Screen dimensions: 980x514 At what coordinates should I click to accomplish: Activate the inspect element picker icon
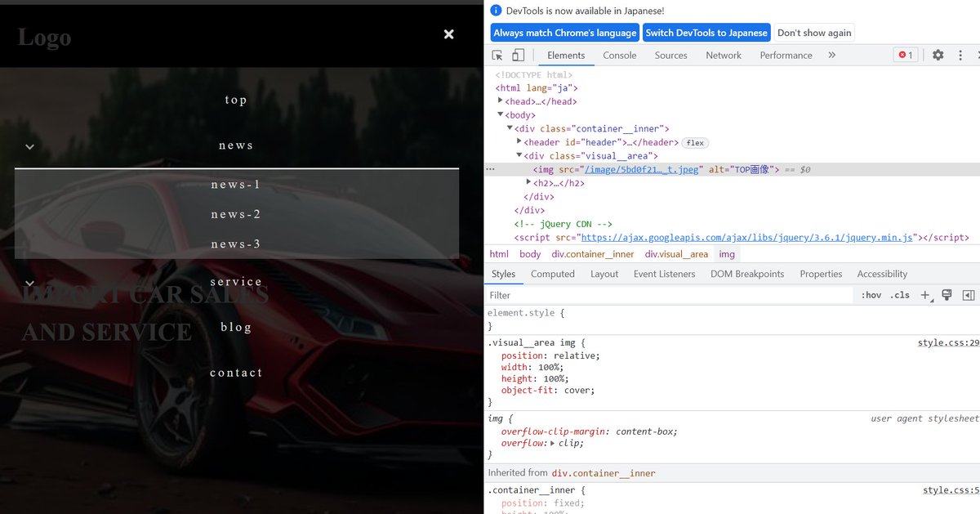[497, 56]
